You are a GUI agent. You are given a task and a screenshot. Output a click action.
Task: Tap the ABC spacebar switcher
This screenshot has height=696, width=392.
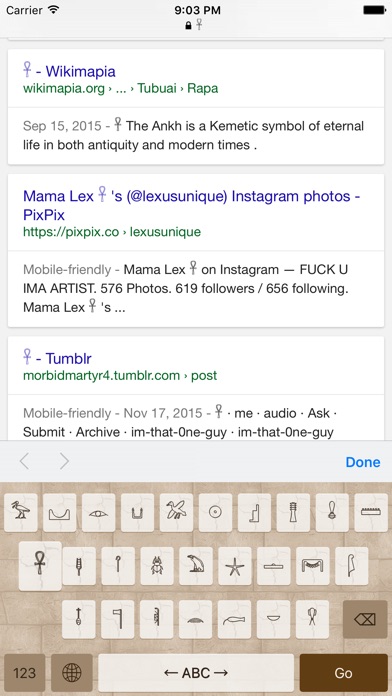[196, 673]
